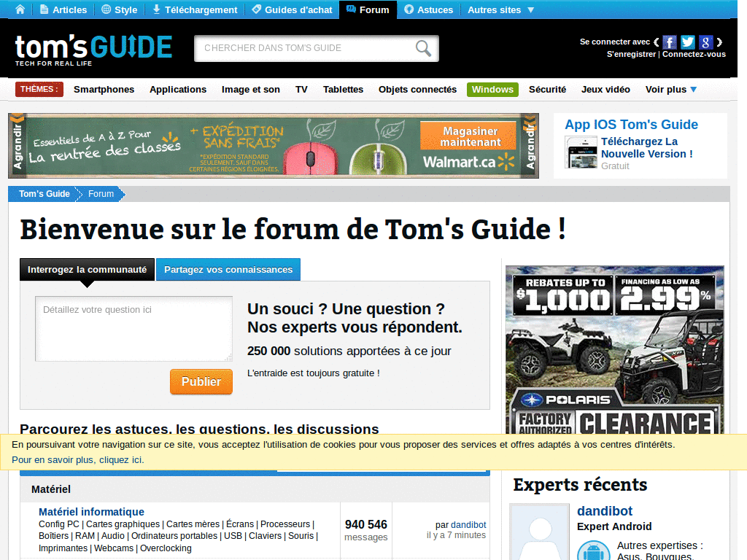This screenshot has height=560, width=747.
Task: Click Magasiner maintenant in Walmart banner
Action: coord(468,136)
